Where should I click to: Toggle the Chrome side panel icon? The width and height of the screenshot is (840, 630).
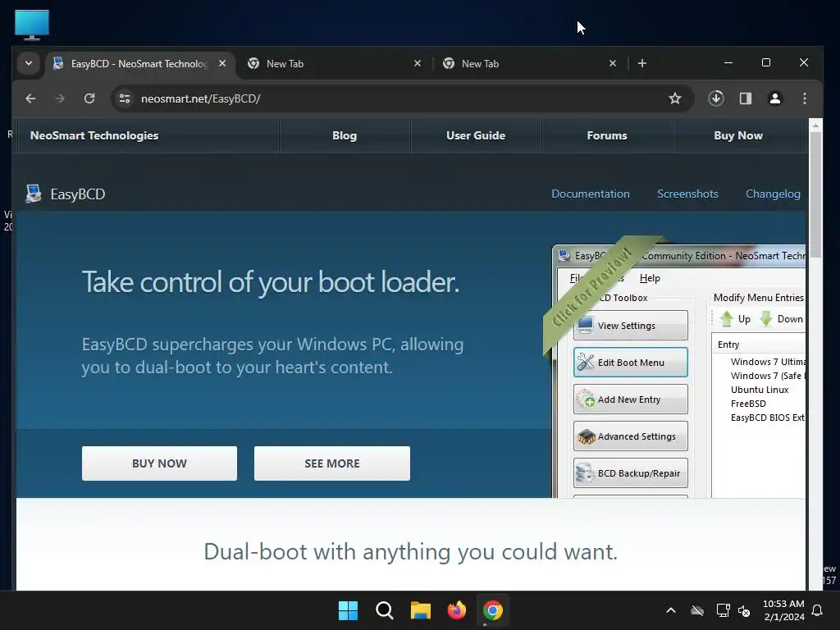(746, 98)
